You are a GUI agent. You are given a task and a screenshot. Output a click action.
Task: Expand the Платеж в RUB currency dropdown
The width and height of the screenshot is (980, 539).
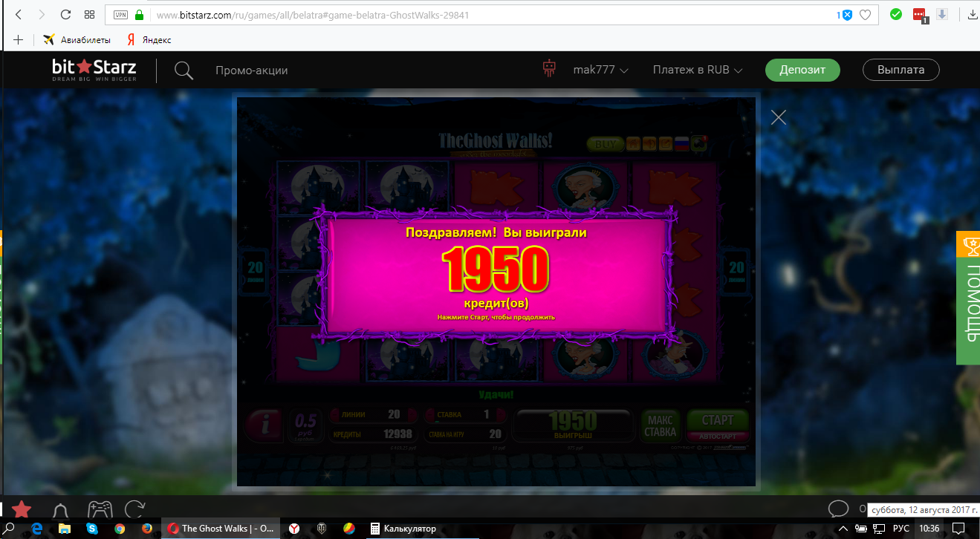pos(698,70)
